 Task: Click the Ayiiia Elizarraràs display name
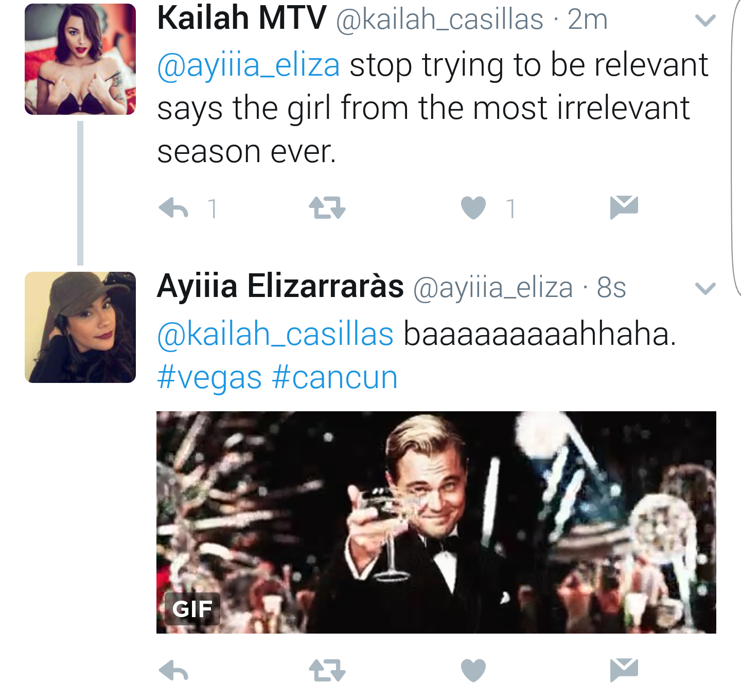280,286
